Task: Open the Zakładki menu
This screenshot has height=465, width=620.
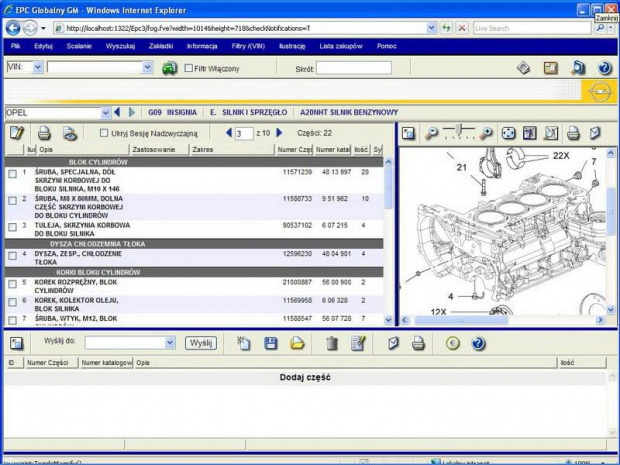Action: tap(161, 46)
